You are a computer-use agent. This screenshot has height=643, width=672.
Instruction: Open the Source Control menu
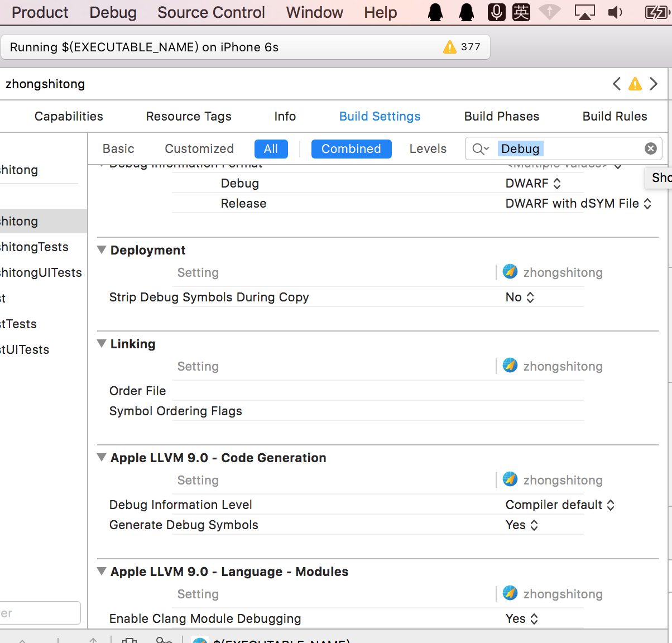click(x=211, y=12)
